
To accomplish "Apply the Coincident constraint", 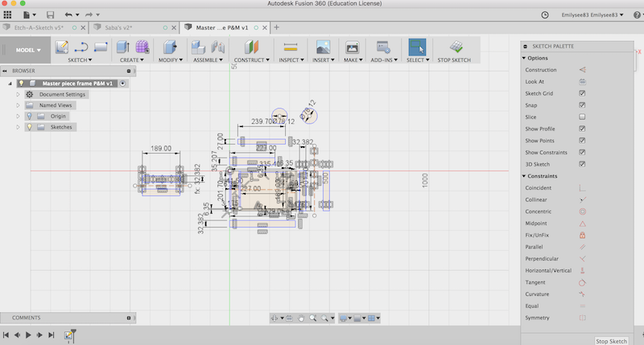I will click(582, 188).
